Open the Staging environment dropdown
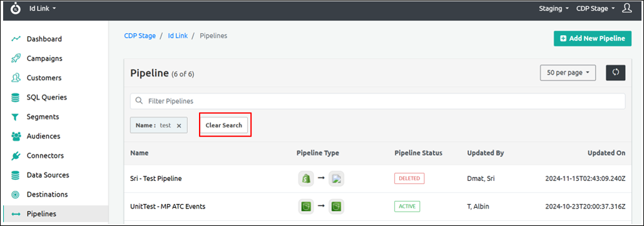The image size is (644, 226). click(x=554, y=9)
